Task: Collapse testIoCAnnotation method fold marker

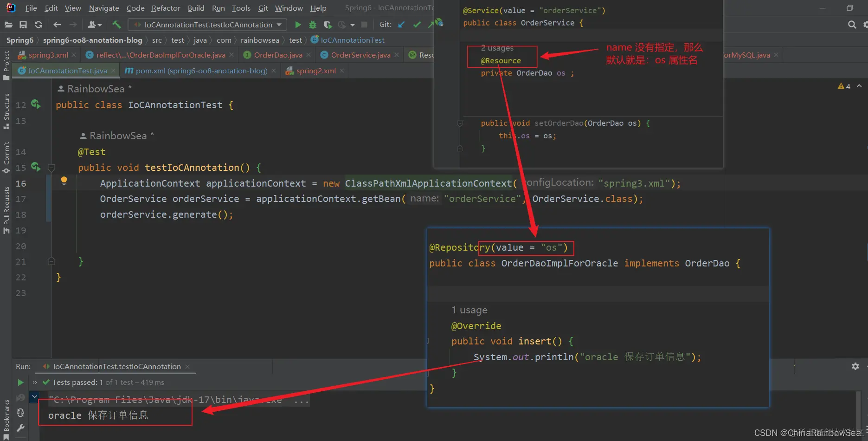Action: coord(51,168)
